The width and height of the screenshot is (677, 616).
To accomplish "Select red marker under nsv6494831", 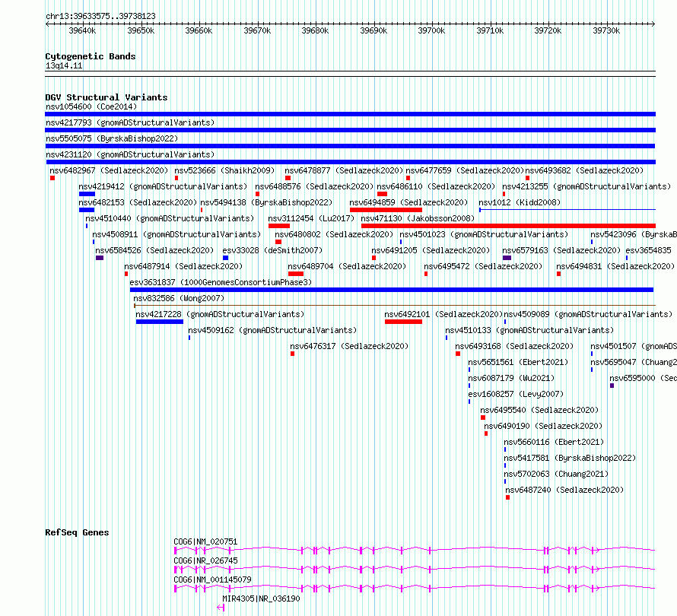I will click(x=558, y=274).
